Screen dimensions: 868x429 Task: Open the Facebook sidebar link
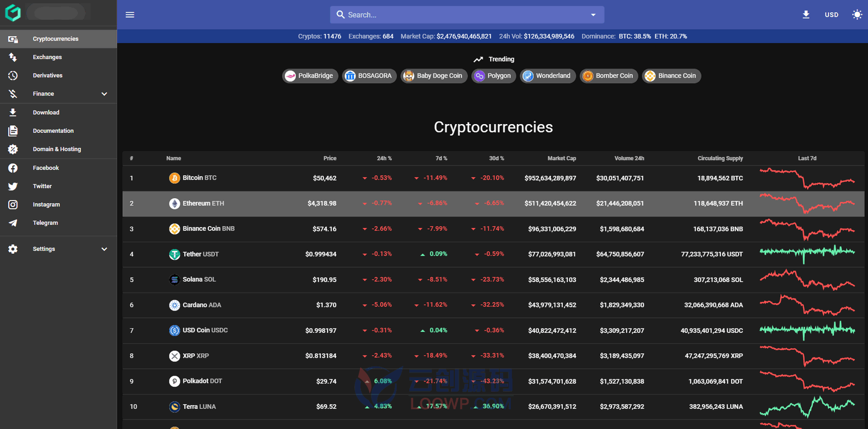(x=58, y=168)
